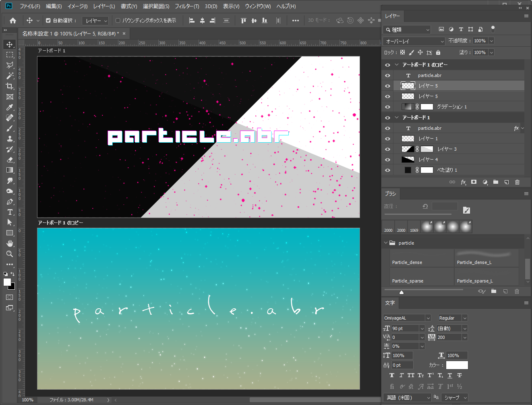Enable the bounding box display checkbox

[118, 21]
